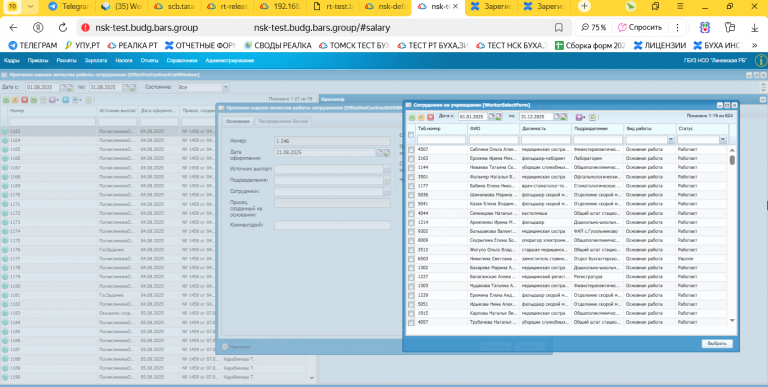Open Зарплата menu

96,61
